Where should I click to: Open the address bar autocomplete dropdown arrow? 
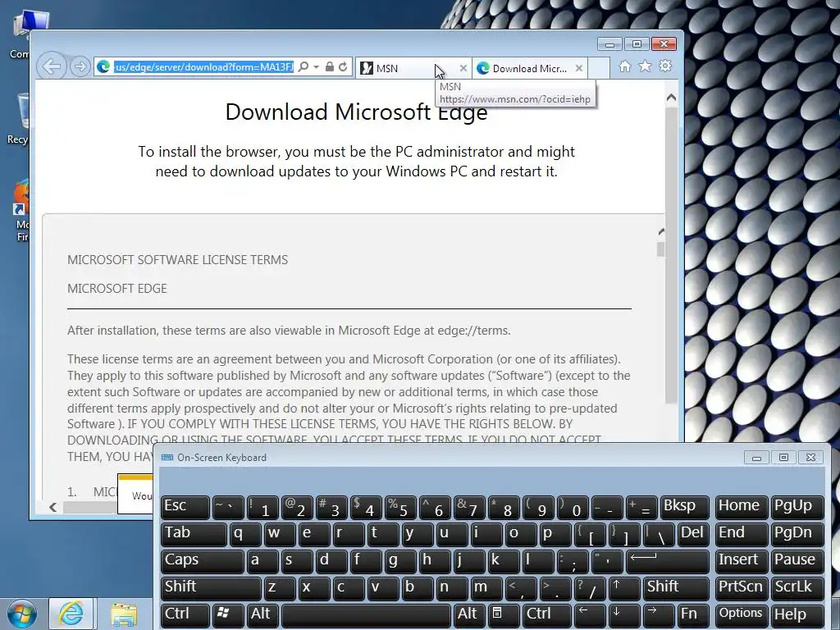[x=316, y=67]
